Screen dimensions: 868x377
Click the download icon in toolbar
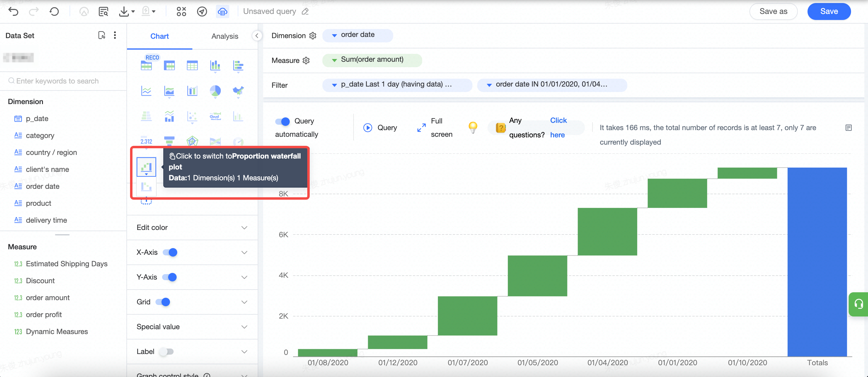pos(124,11)
